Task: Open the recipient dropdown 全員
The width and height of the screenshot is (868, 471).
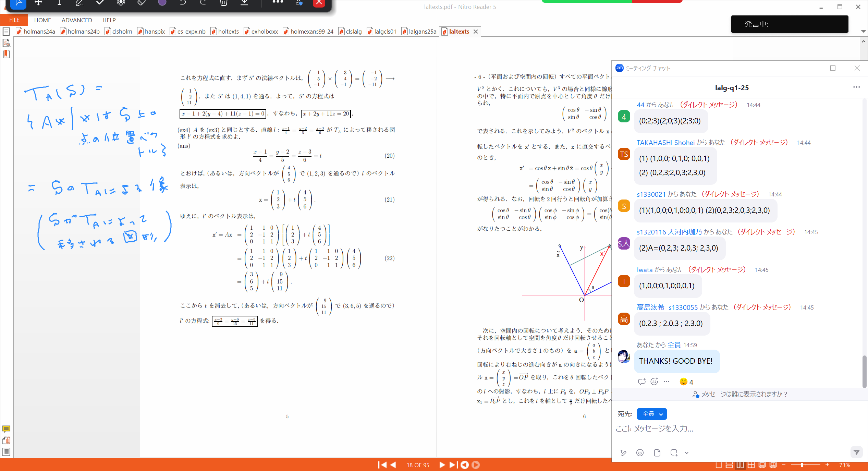Action: pyautogui.click(x=651, y=414)
